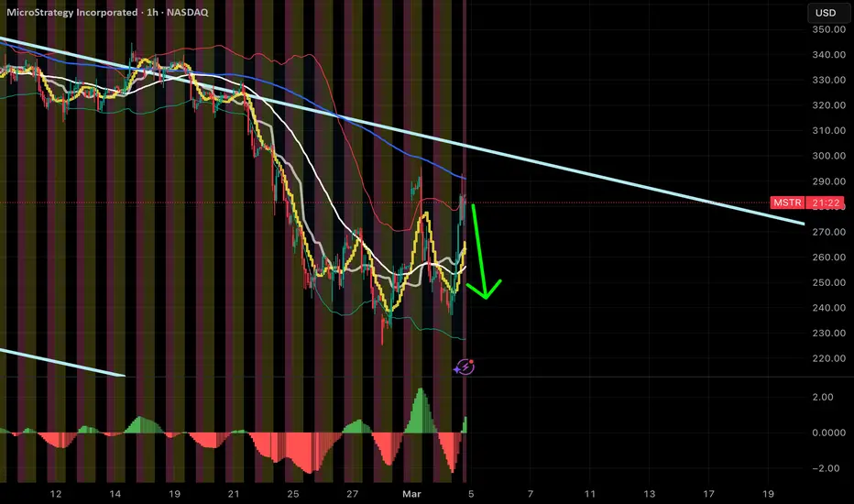Screen dimensions: 854x504
Task: Click the 230.00 price axis label
Action: coord(828,333)
